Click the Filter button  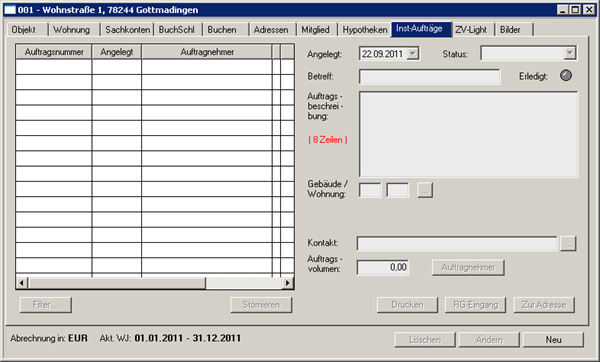point(46,305)
